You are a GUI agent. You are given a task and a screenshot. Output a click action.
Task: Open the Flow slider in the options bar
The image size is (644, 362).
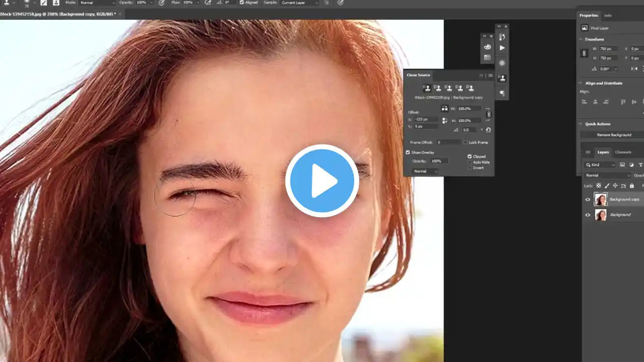click(x=199, y=3)
